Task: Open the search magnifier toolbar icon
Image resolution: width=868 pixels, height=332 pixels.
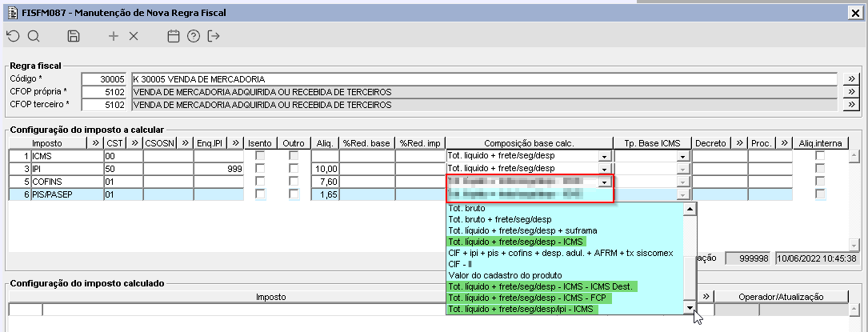Action: pos(34,37)
